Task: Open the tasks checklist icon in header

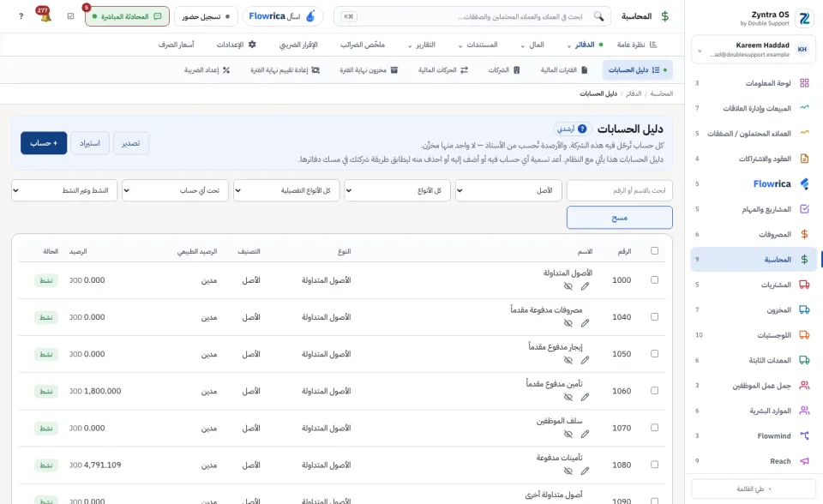Action: pyautogui.click(x=71, y=16)
